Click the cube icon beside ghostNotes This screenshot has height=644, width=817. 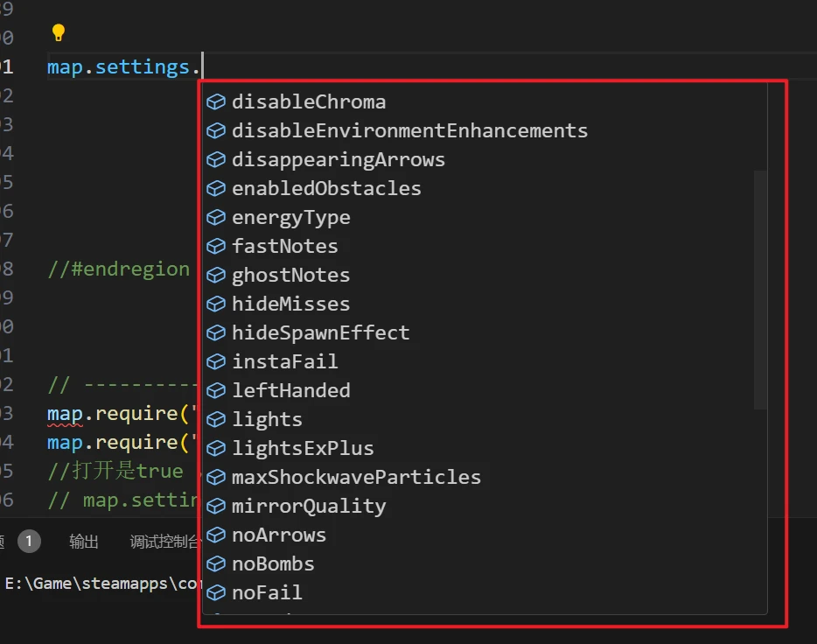coord(216,276)
